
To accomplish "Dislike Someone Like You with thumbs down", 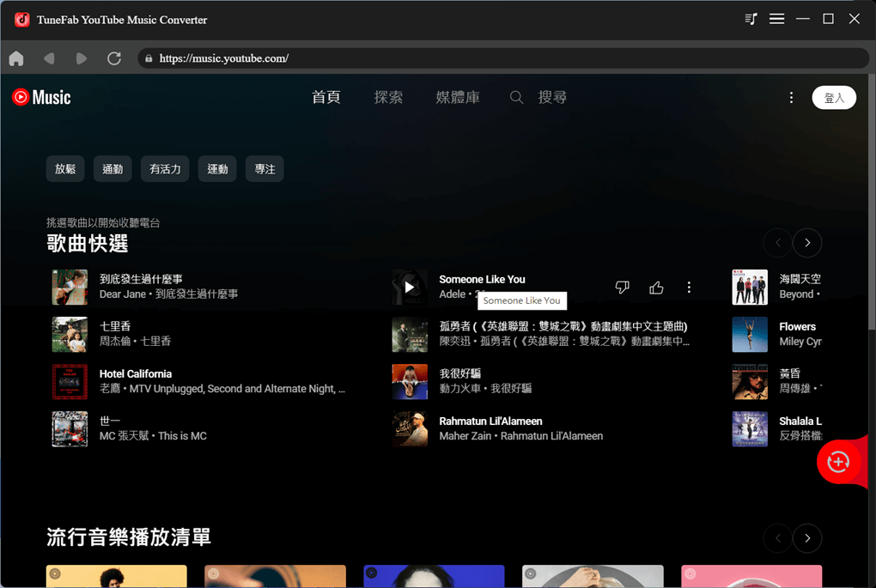I will [622, 287].
